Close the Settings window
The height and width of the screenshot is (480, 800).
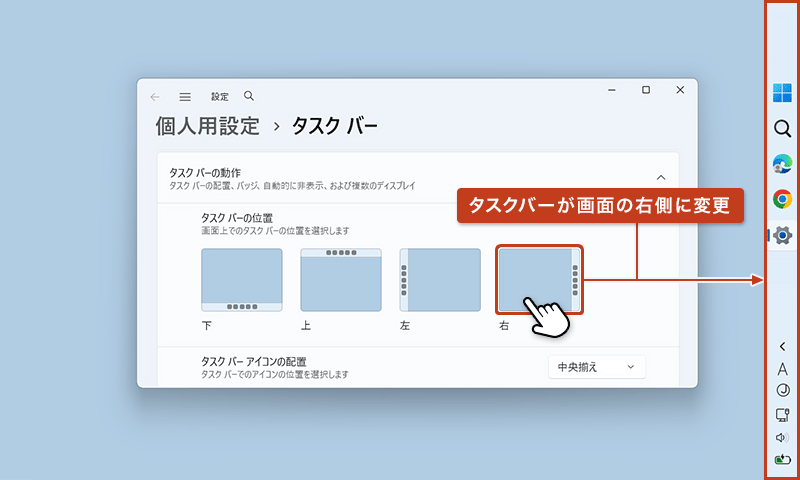click(x=680, y=90)
